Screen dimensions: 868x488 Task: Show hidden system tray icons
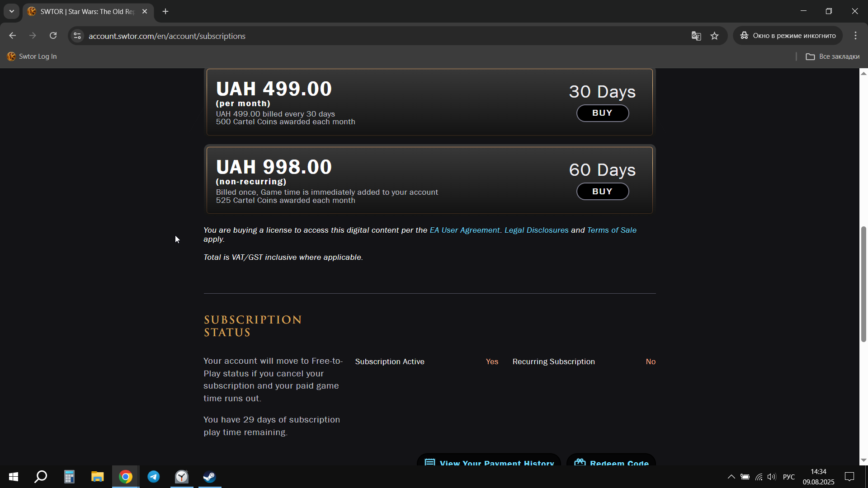[731, 477]
